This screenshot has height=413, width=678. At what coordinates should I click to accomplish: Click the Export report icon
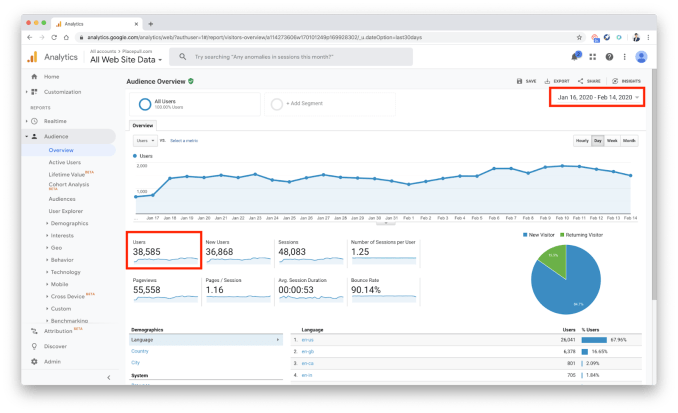tap(557, 81)
